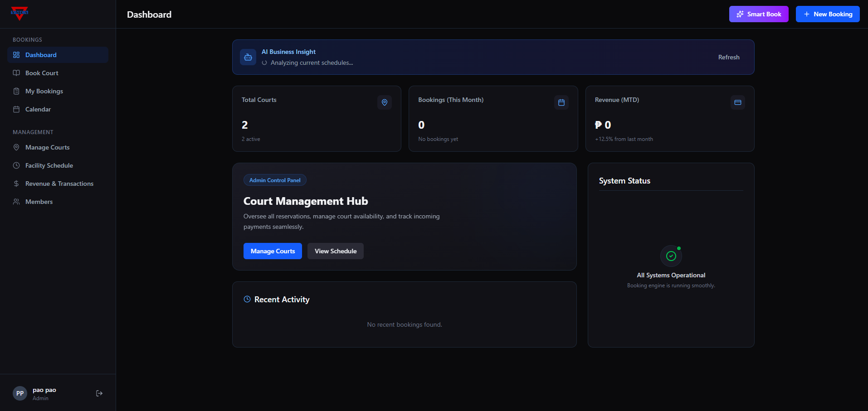This screenshot has height=411, width=868.
Task: Click the Smart Book button
Action: (759, 14)
